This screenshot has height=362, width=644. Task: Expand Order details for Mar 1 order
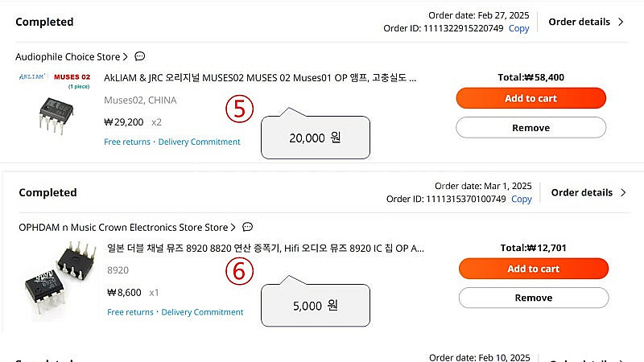click(x=588, y=192)
